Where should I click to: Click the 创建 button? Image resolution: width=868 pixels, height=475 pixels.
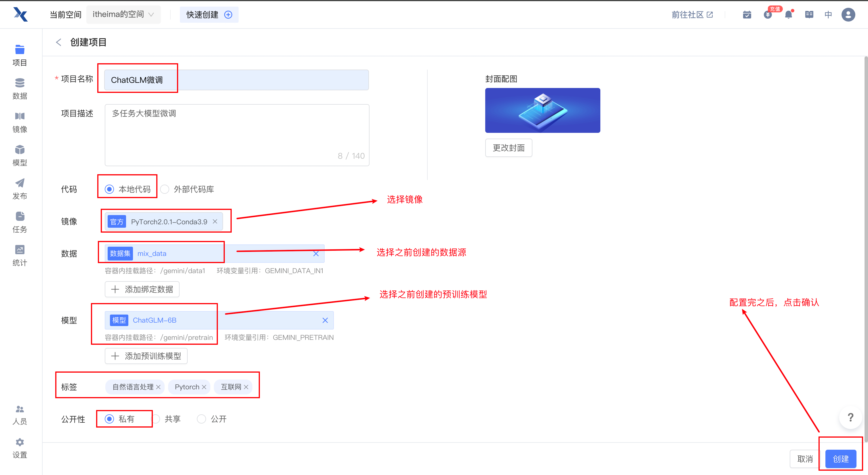point(840,459)
